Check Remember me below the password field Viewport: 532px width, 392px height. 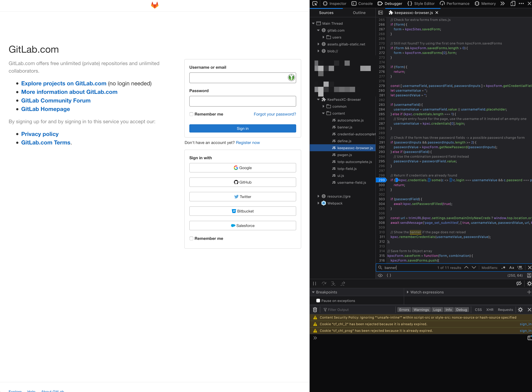pos(191,114)
